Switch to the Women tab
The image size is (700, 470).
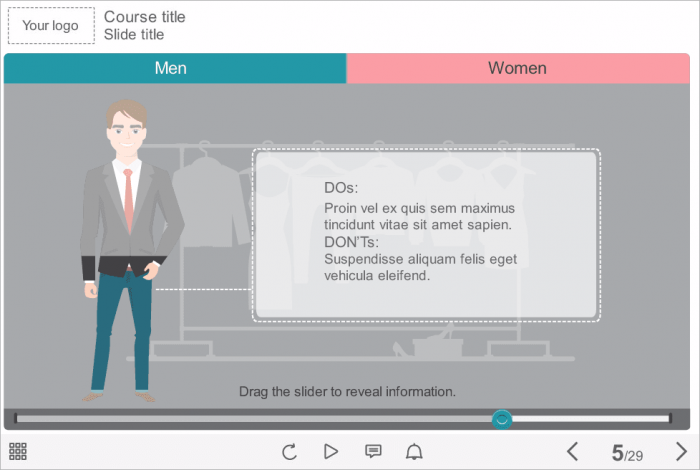(517, 68)
